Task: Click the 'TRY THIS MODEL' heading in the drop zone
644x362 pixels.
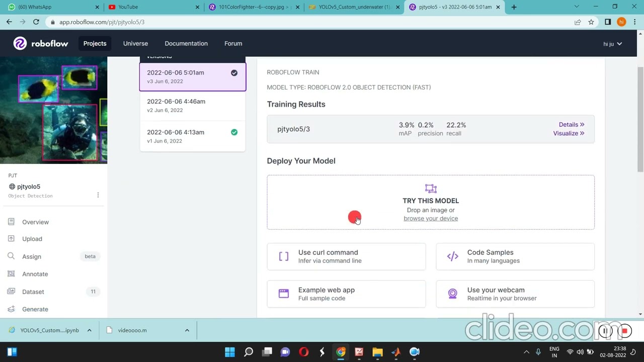Action: click(x=431, y=201)
